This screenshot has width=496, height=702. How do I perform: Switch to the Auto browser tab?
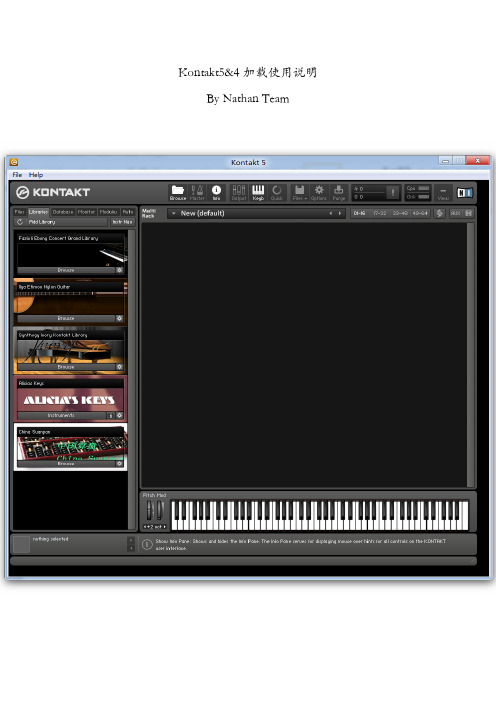point(128,212)
